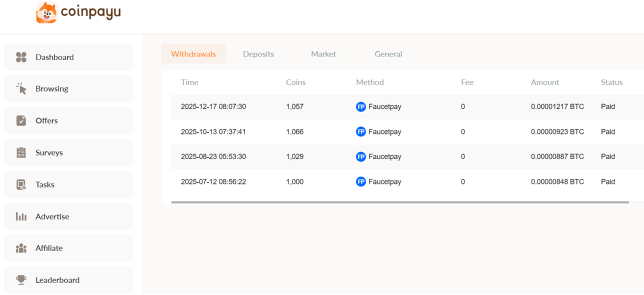Open the Market tab
Screen dimensions: 644x295
[x=323, y=54]
